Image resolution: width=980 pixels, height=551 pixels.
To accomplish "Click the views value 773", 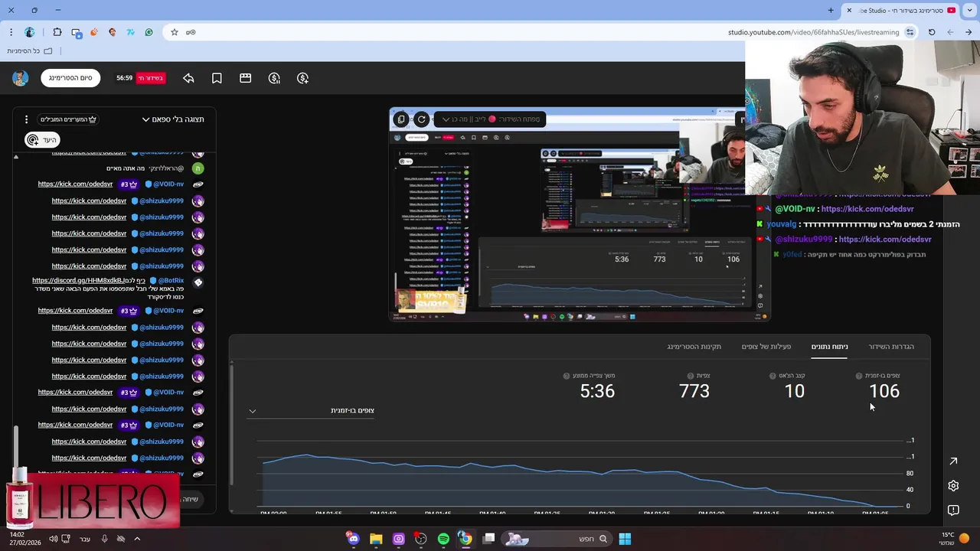I will [x=694, y=391].
